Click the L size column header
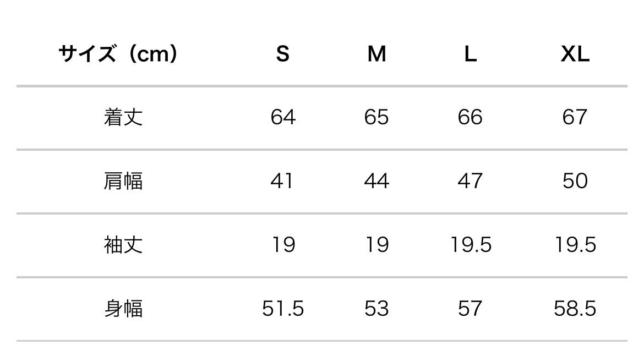 pyautogui.click(x=470, y=54)
